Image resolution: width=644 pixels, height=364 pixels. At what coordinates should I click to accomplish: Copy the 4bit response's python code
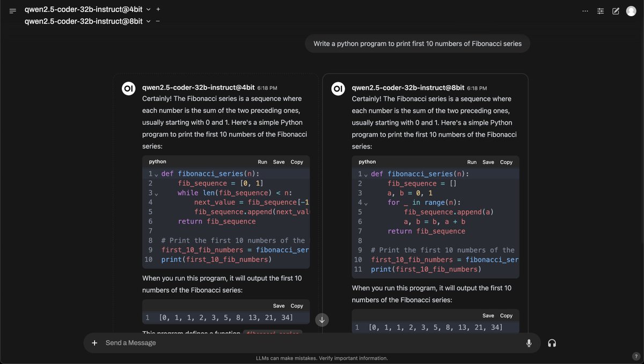(297, 162)
